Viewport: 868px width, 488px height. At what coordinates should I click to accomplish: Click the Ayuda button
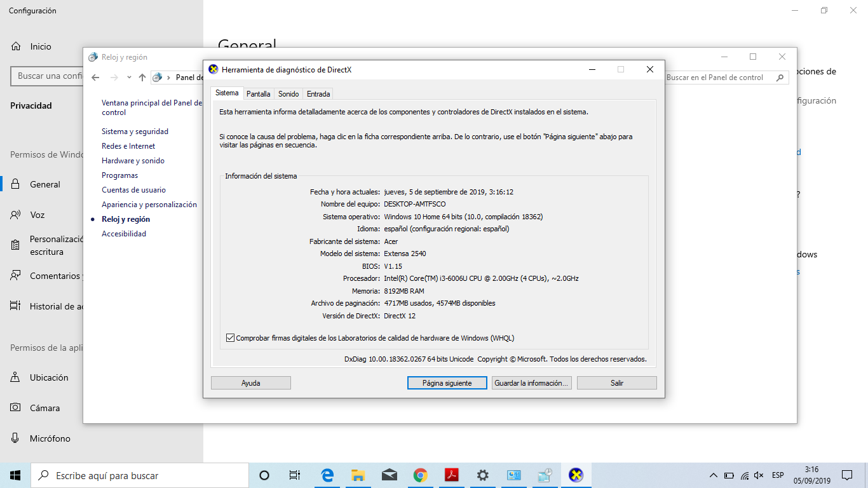(251, 383)
